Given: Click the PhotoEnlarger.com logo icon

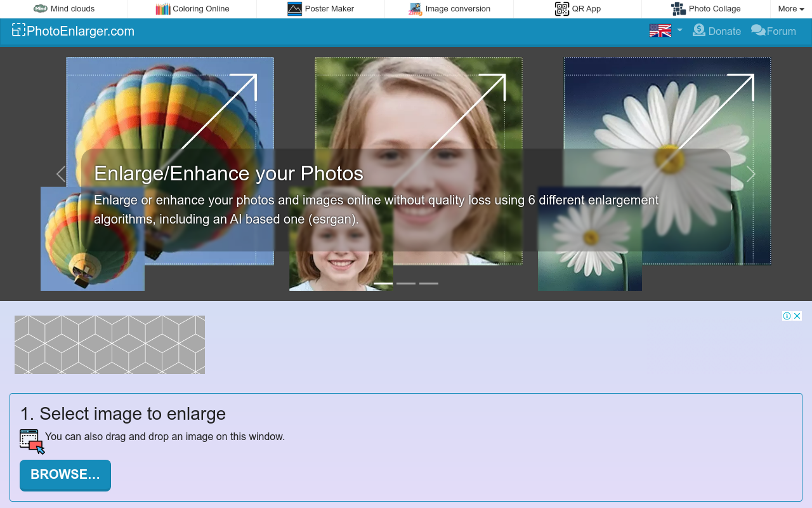Looking at the screenshot, I should (x=18, y=30).
